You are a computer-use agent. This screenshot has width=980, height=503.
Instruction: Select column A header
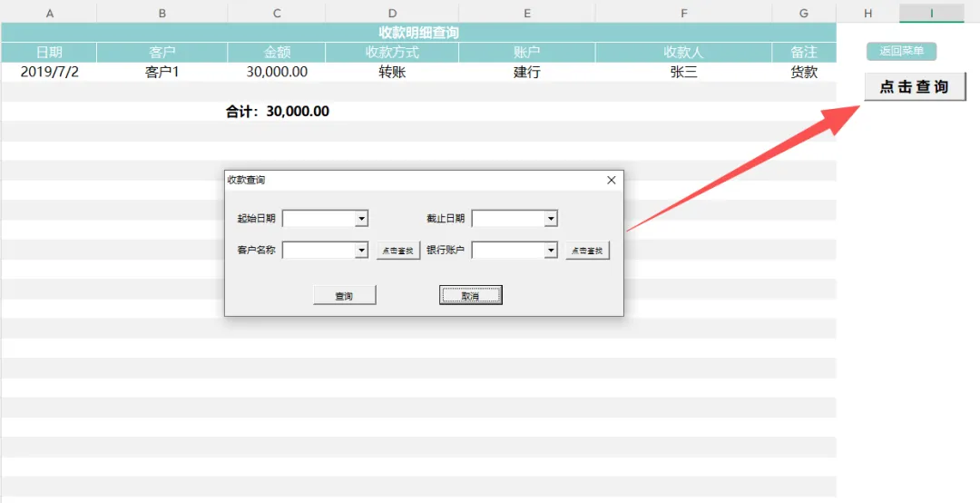pos(49,13)
